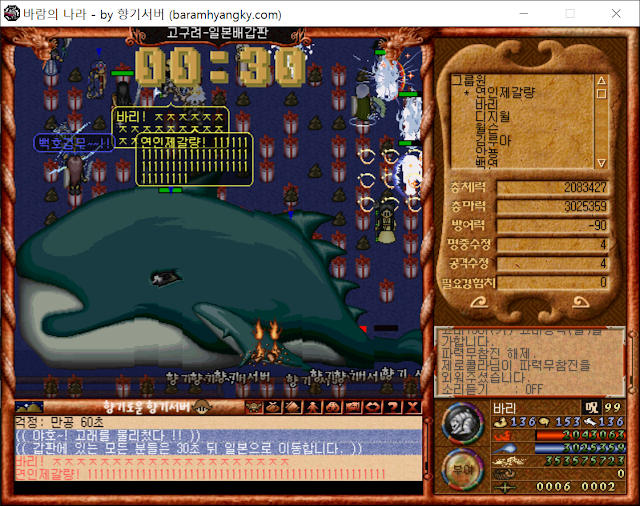Select 바리 in the group member list
Viewport: 640px width, 506px height.
pos(487,104)
